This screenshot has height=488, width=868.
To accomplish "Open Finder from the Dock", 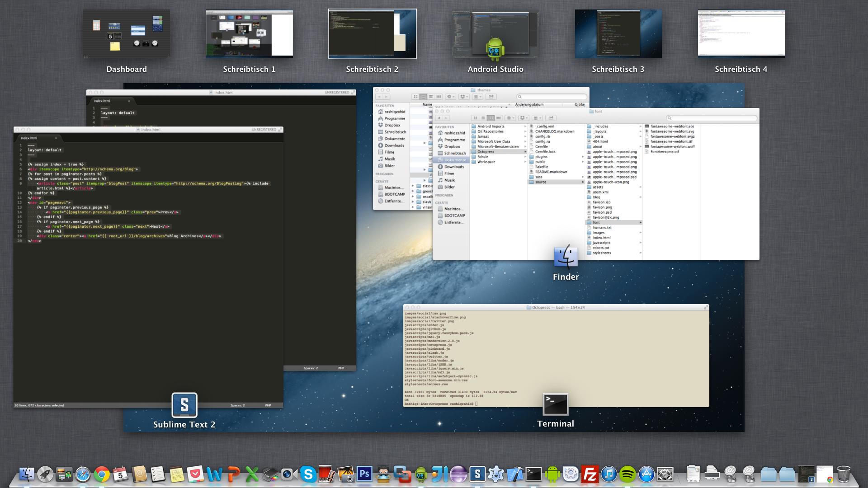I will point(27,474).
